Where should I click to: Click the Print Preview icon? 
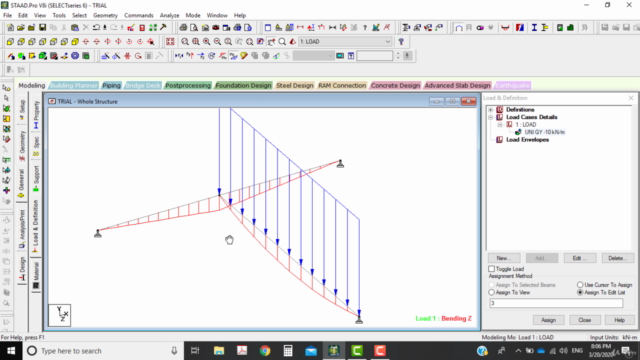click(194, 28)
